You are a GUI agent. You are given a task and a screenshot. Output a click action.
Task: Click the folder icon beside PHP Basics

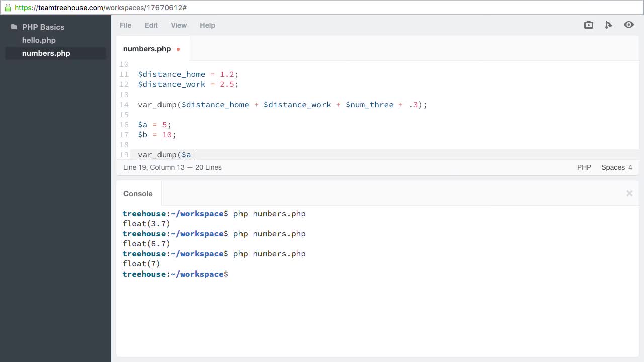click(13, 27)
